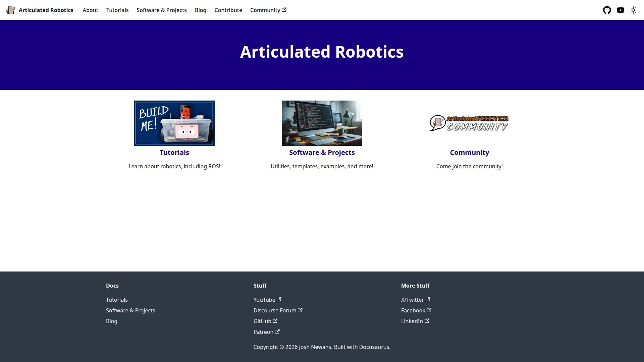
Task: Open Software & Projects in the navbar
Action: click(x=162, y=10)
